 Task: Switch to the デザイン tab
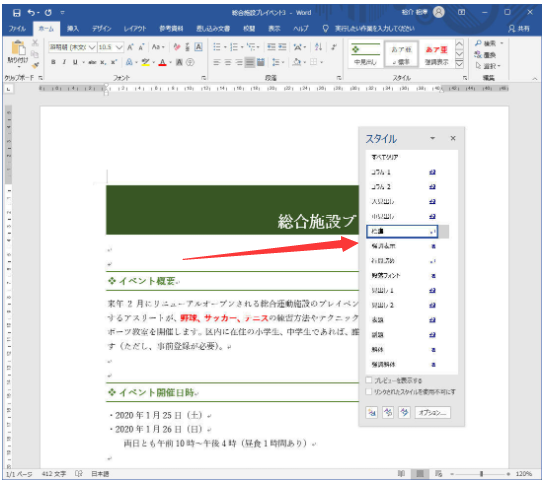101,29
